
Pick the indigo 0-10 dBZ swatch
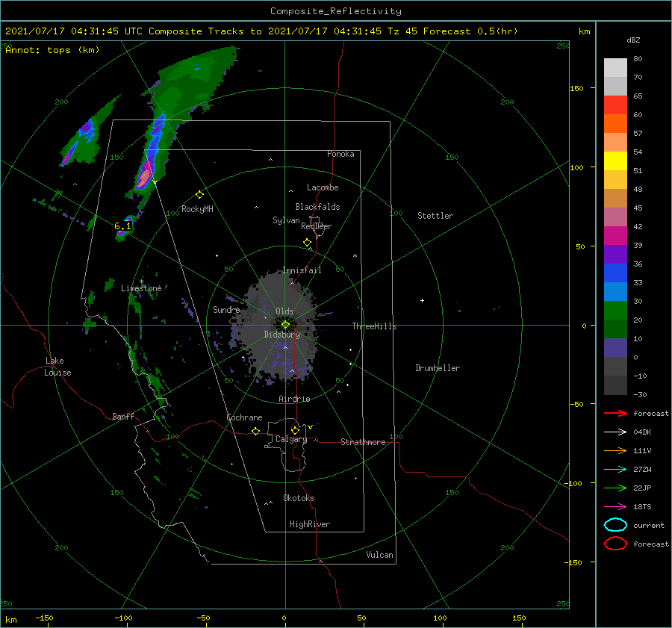tap(615, 348)
